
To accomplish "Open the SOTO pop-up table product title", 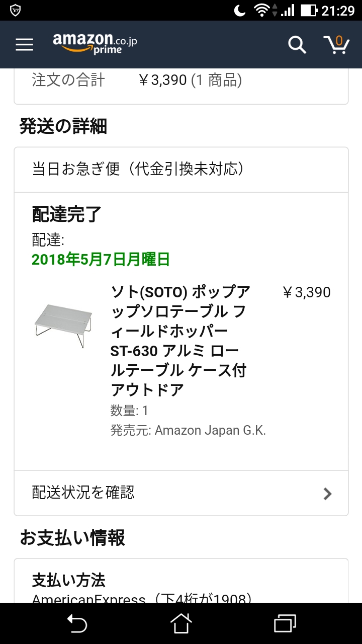I will click(x=180, y=341).
